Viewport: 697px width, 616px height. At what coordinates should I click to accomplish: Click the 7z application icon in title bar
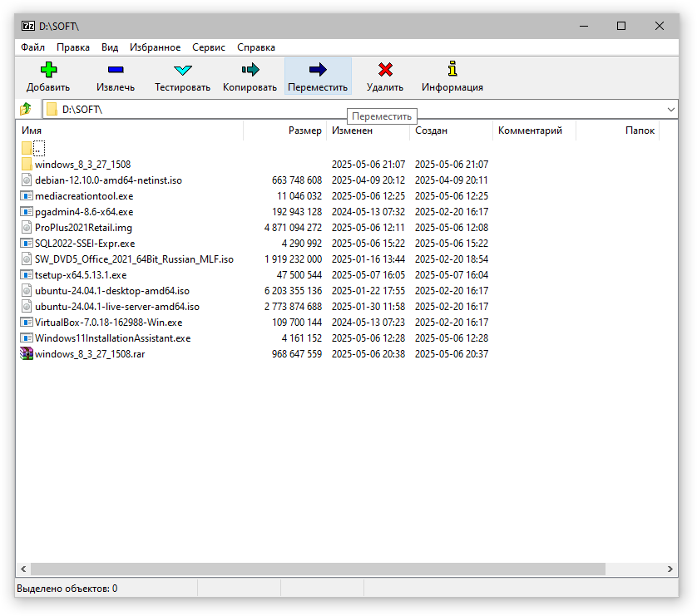[x=28, y=27]
